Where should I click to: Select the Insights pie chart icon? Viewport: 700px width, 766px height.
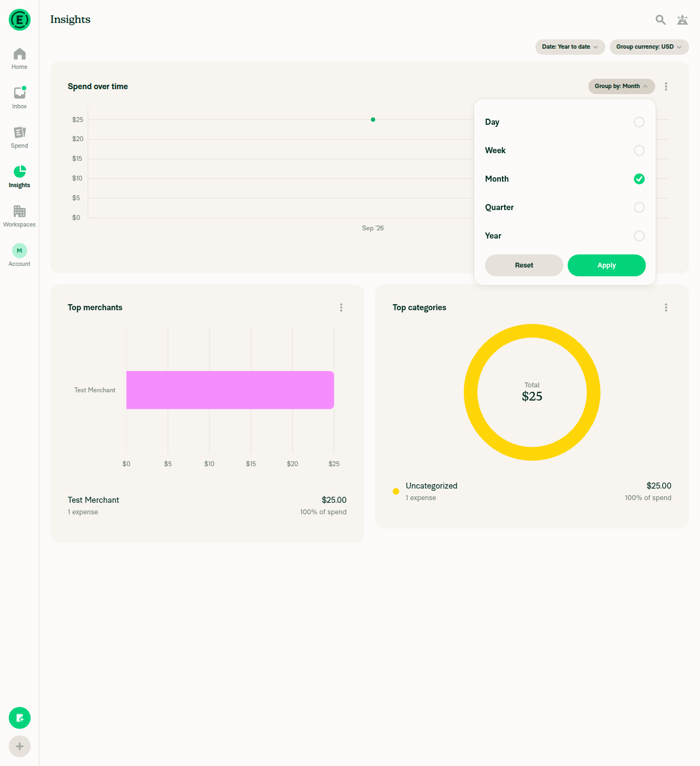(20, 172)
